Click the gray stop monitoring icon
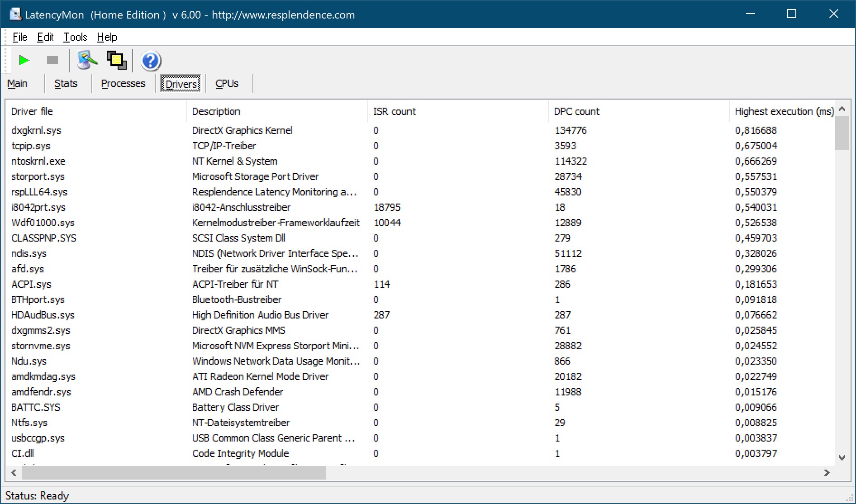 (52, 60)
